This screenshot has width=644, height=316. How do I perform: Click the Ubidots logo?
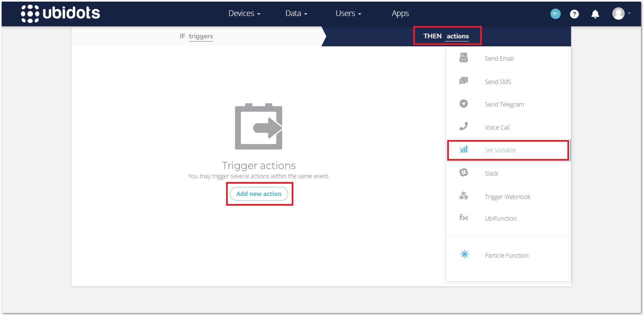pos(60,14)
